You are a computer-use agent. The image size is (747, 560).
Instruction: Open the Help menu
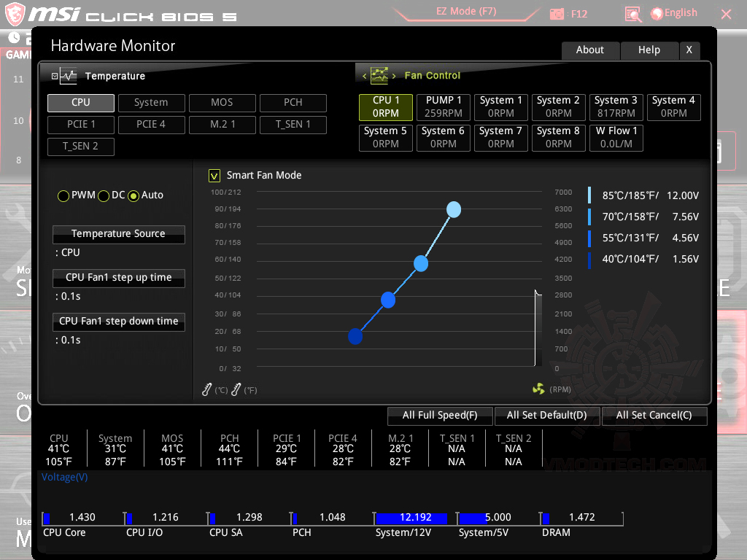(649, 50)
